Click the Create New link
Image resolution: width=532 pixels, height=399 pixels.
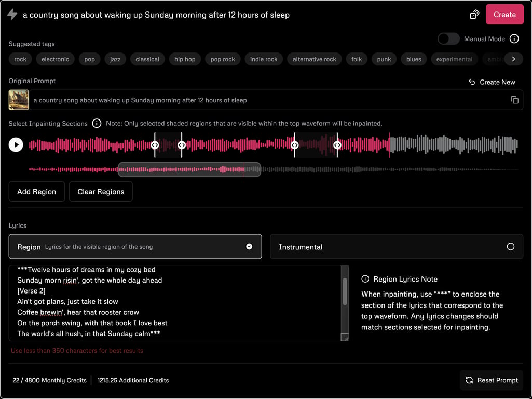pos(492,82)
